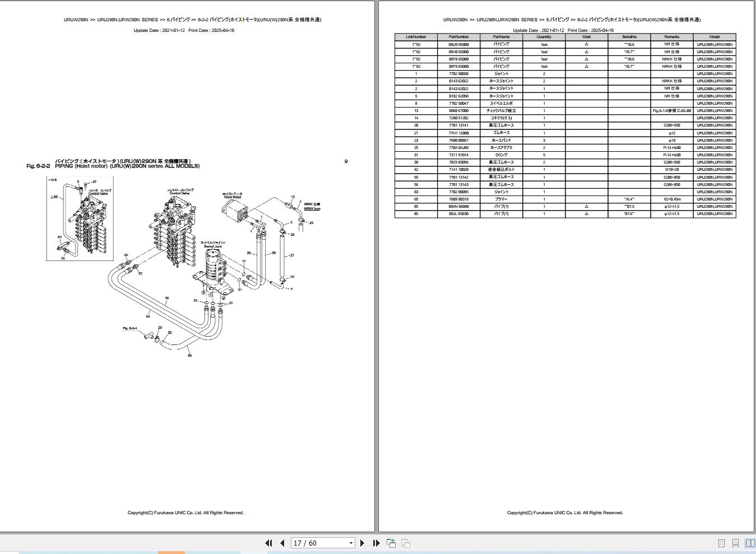Select part number 7825 03056
756x554 pixels.
pos(458,162)
